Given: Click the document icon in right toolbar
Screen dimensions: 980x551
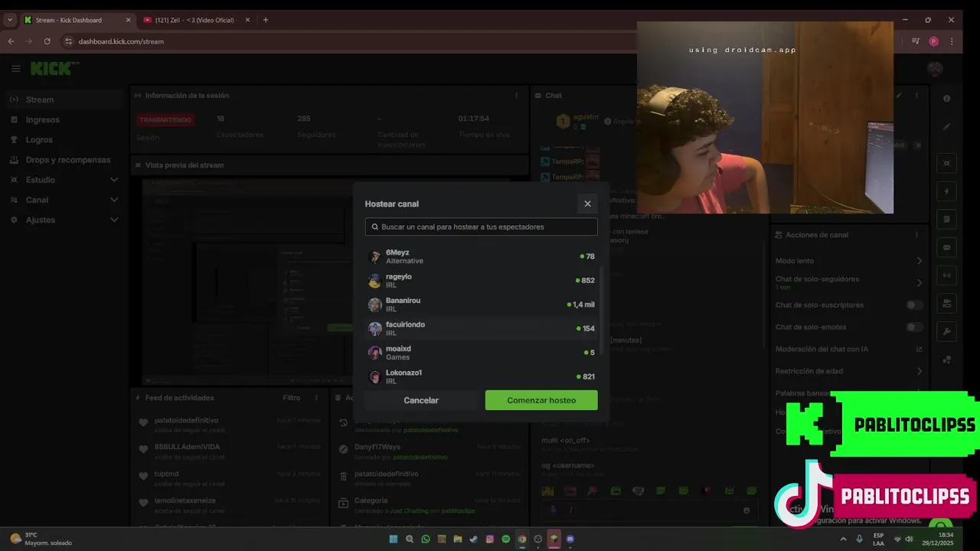Looking at the screenshot, I should 947,220.
